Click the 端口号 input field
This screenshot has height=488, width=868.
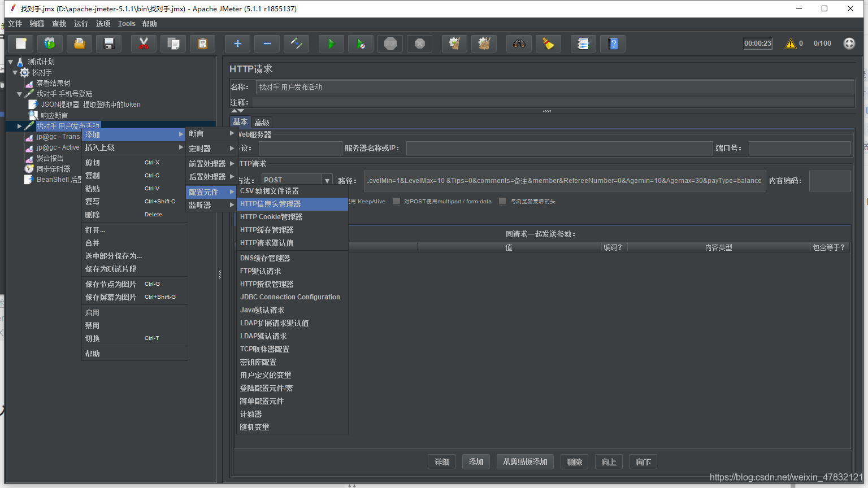(x=800, y=148)
